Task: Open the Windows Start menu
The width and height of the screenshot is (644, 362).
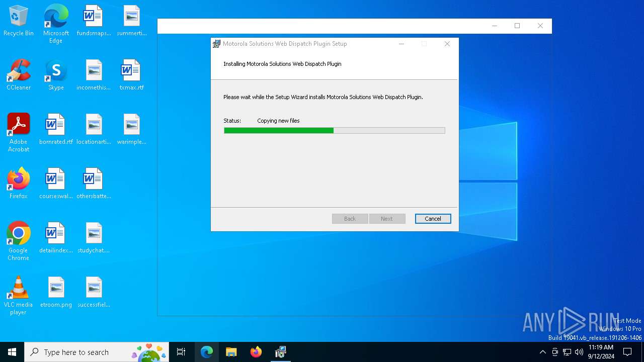Action: click(x=12, y=352)
